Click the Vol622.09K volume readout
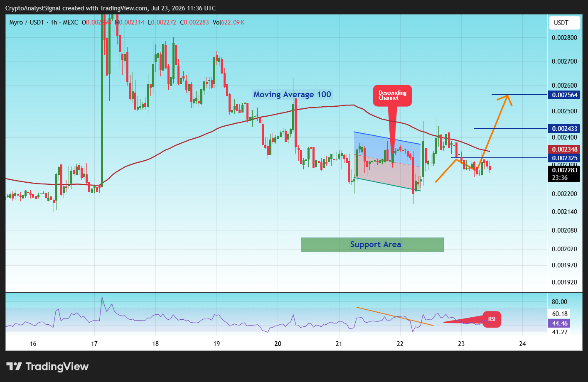This screenshot has width=588, height=382. click(x=228, y=22)
